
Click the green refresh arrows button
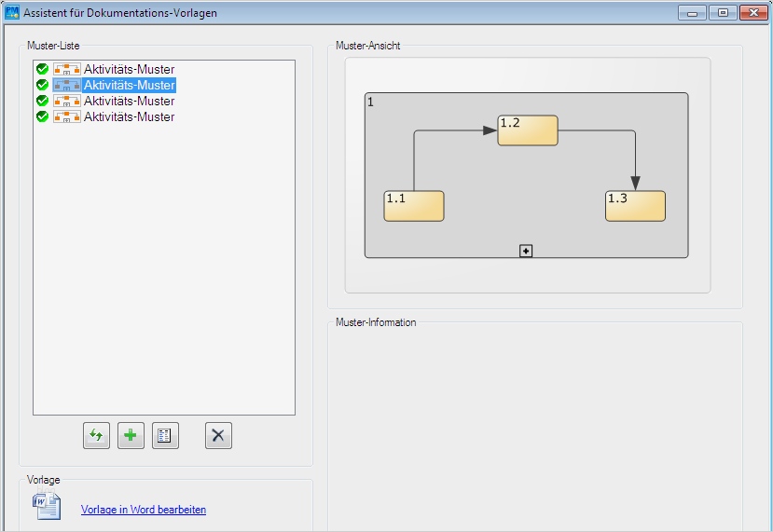pos(97,435)
